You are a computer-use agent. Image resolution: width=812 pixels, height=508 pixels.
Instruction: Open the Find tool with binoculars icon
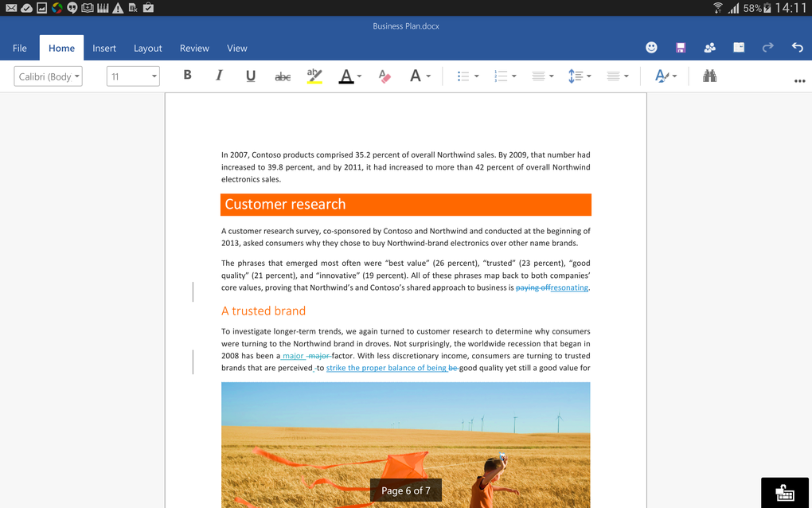709,75
